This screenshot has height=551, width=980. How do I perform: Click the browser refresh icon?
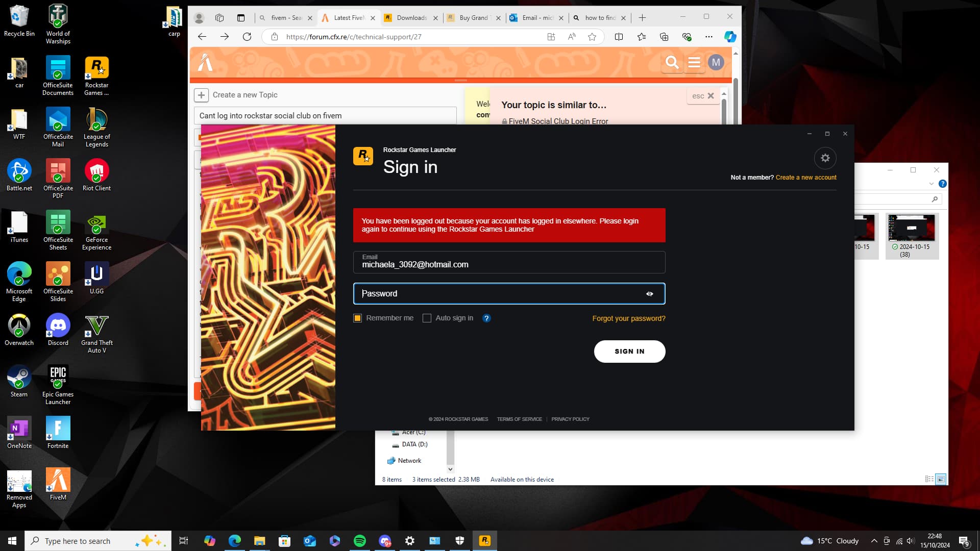[247, 37]
